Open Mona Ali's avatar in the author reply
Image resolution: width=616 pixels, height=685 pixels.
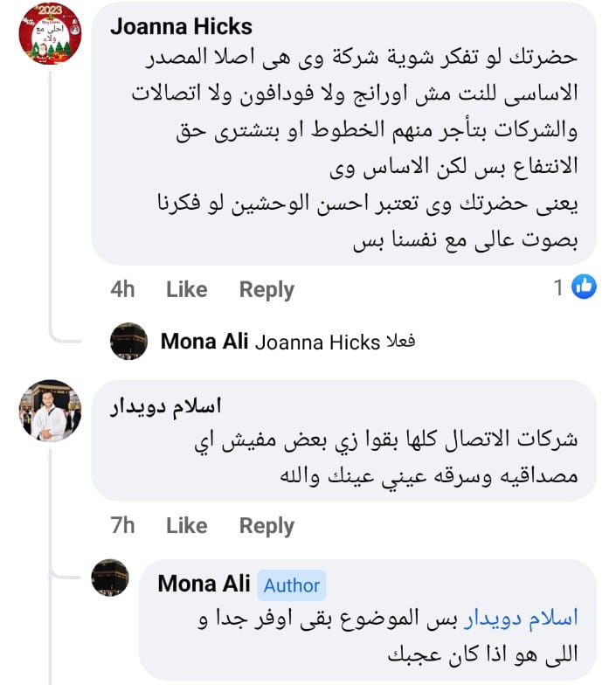110,578
